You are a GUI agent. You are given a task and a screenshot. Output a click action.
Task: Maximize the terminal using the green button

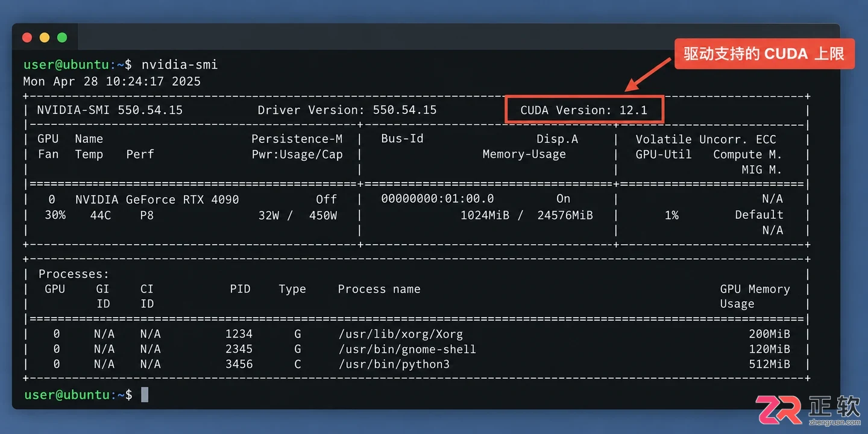(62, 37)
